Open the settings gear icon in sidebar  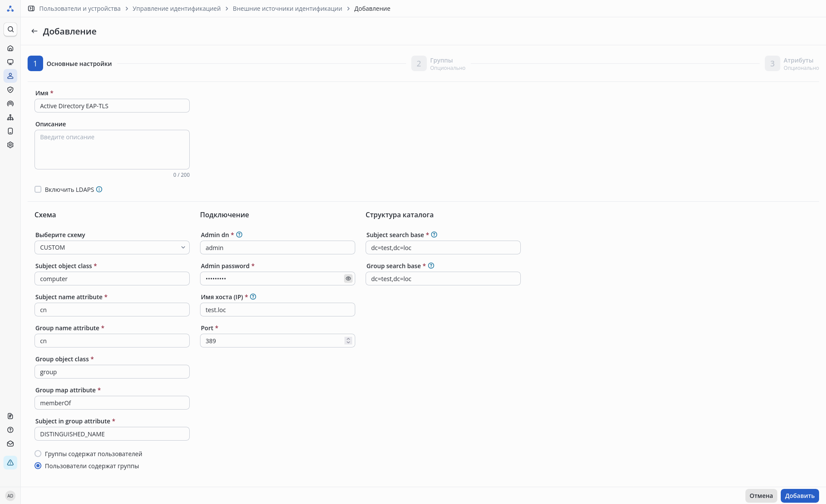(x=10, y=145)
